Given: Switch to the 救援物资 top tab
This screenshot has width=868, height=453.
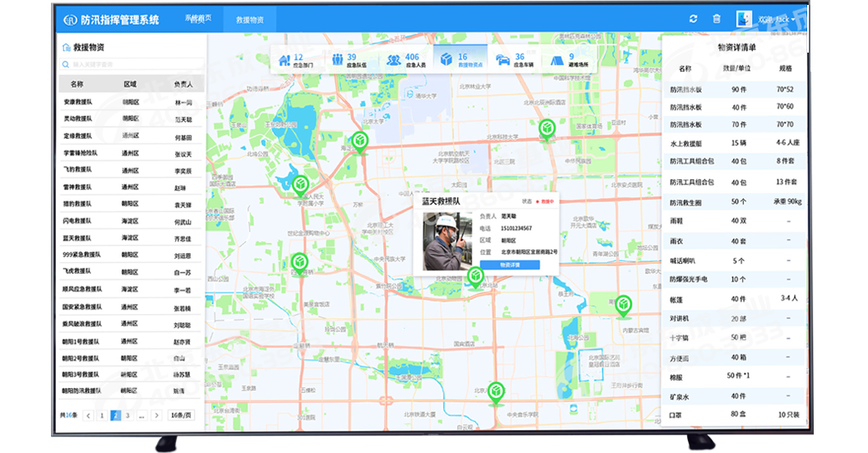Looking at the screenshot, I should coord(249,19).
